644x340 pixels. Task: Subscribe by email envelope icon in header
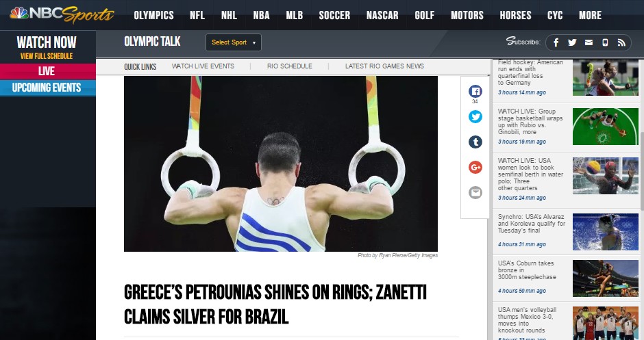pyautogui.click(x=589, y=42)
